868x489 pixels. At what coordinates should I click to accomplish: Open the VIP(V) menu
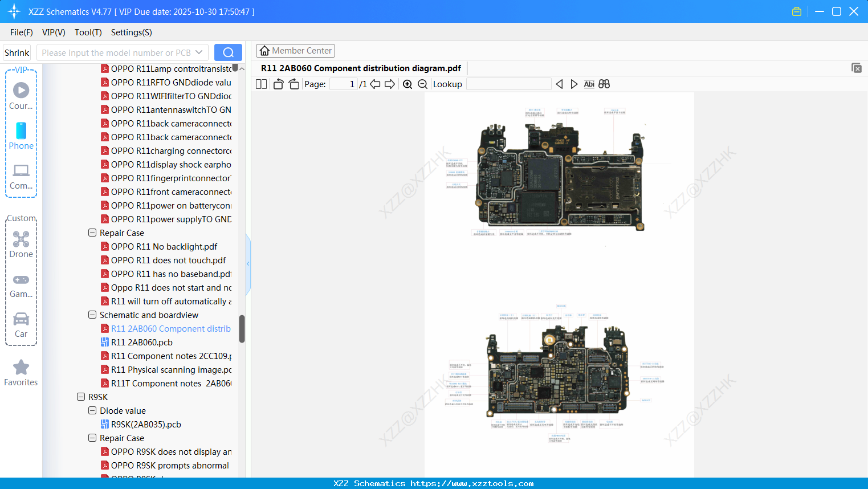click(54, 32)
